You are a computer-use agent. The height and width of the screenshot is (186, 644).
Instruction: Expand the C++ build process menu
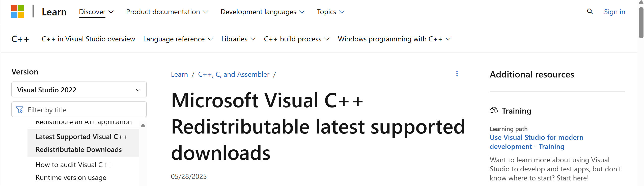click(x=297, y=39)
